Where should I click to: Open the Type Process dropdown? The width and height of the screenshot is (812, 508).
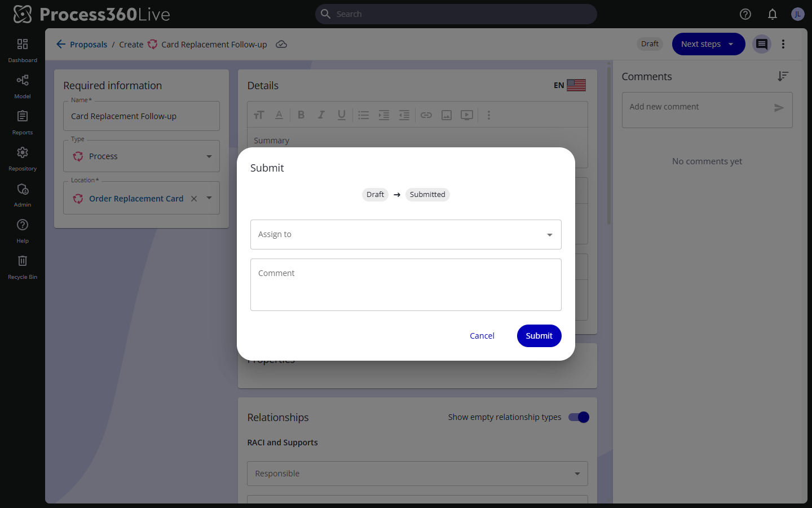coord(142,156)
